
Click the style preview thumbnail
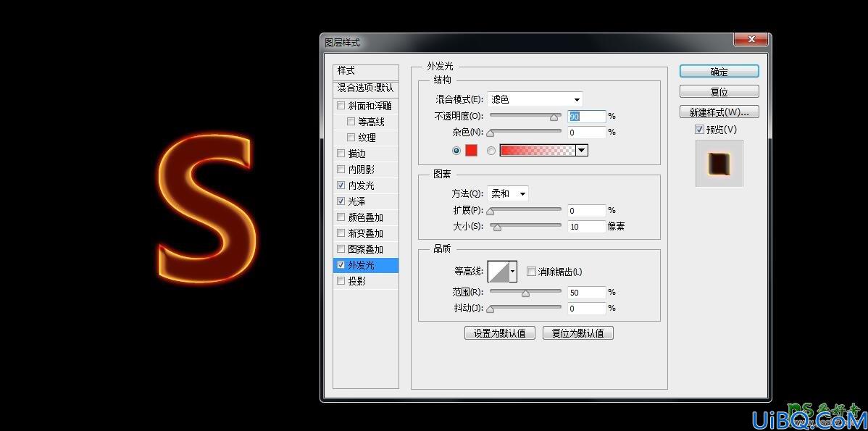[719, 163]
